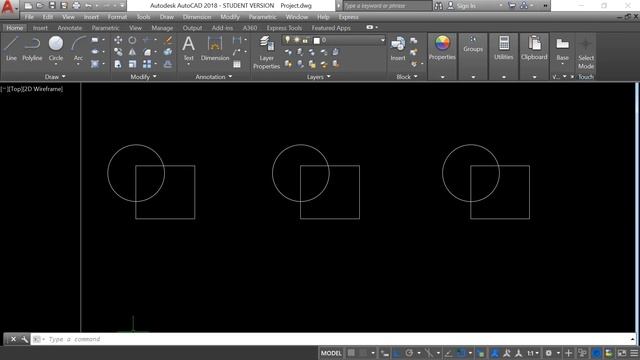Click the Stretch tool in Modify panel
The height and width of the screenshot is (360, 640).
point(118,64)
